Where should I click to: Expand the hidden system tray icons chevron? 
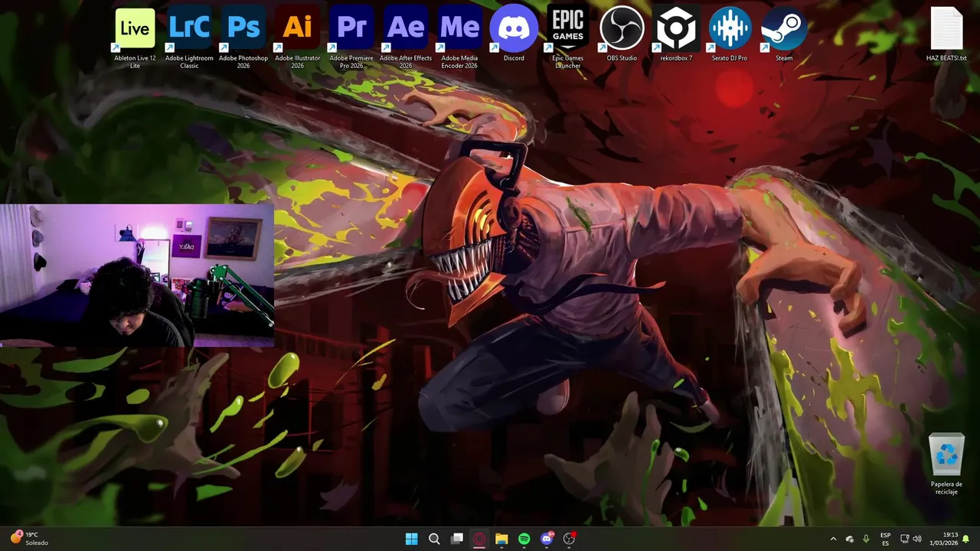833,539
